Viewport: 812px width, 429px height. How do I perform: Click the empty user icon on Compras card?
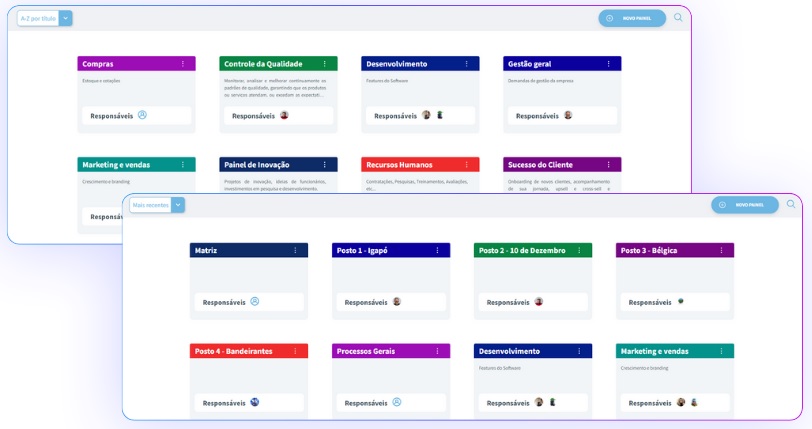point(142,115)
